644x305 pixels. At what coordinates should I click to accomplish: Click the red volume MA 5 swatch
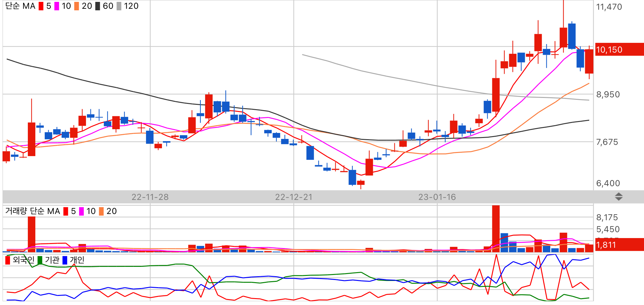(x=66, y=211)
